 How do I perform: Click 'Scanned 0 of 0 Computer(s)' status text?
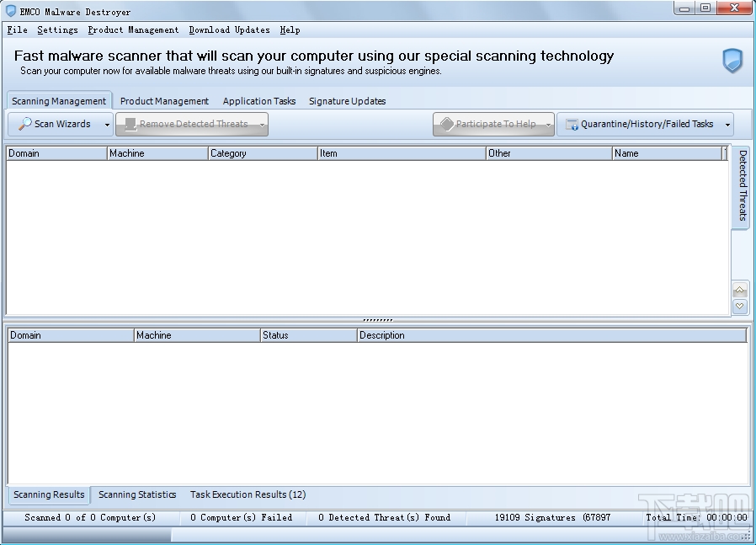tap(90, 517)
